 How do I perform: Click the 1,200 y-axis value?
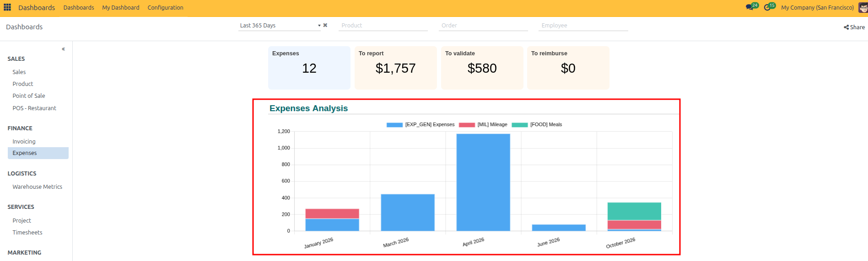284,131
